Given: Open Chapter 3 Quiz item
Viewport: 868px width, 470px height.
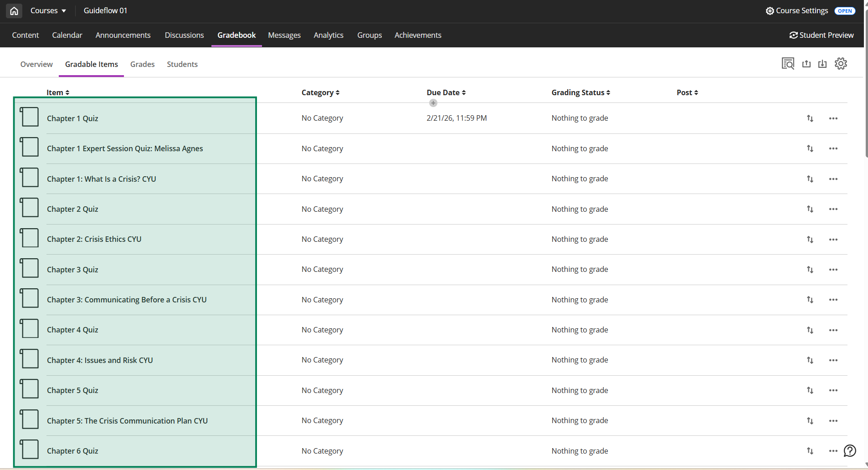Looking at the screenshot, I should pos(72,270).
